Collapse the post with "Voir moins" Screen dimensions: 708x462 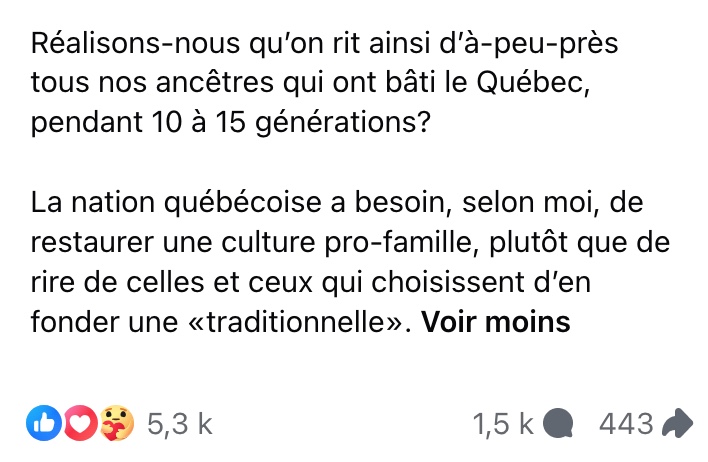coord(496,323)
